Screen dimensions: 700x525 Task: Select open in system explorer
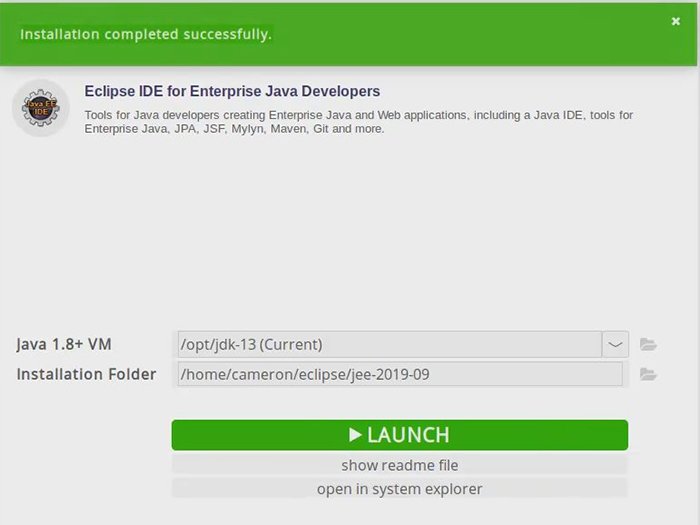399,489
